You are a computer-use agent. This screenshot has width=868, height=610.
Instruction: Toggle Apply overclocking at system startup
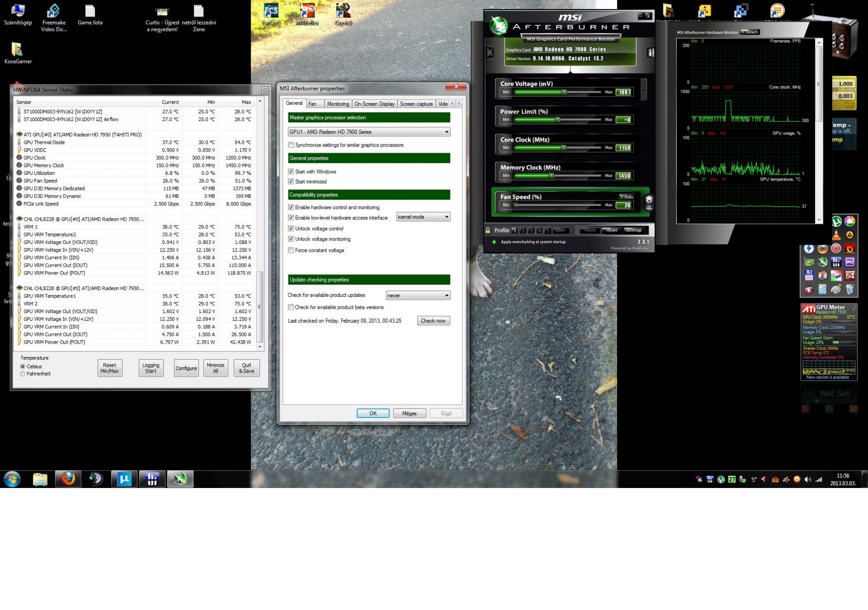click(x=495, y=242)
